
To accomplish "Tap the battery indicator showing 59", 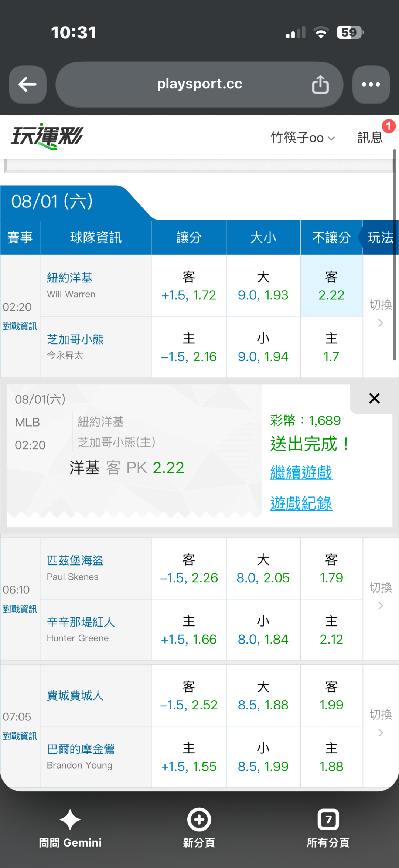I will (x=350, y=33).
